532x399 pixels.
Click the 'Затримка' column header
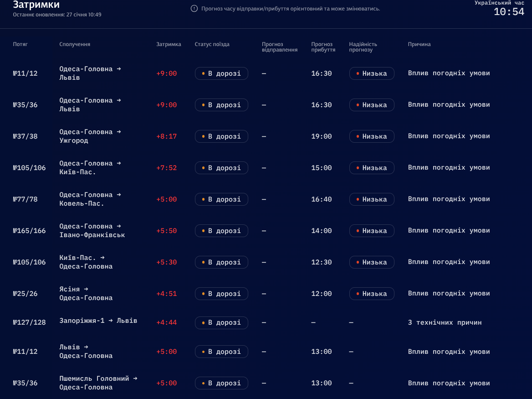pyautogui.click(x=169, y=44)
